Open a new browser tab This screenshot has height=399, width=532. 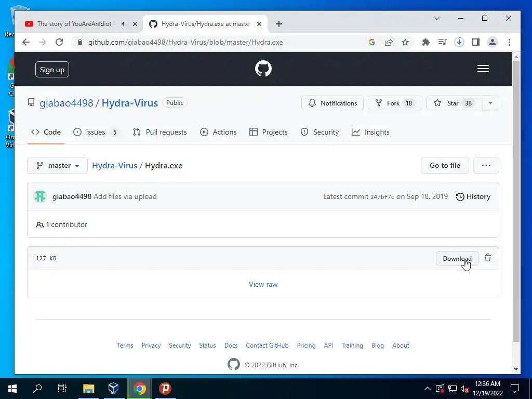tap(279, 24)
